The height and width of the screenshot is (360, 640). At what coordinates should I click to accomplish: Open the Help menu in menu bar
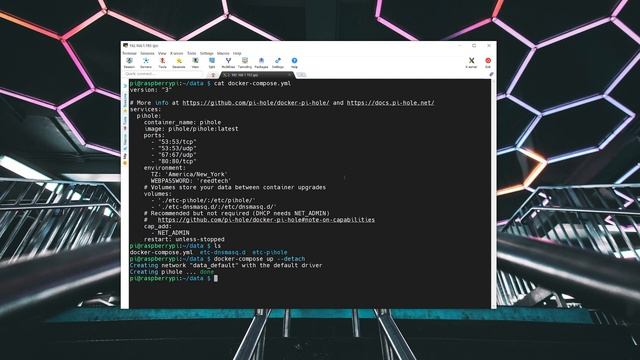pos(237,53)
